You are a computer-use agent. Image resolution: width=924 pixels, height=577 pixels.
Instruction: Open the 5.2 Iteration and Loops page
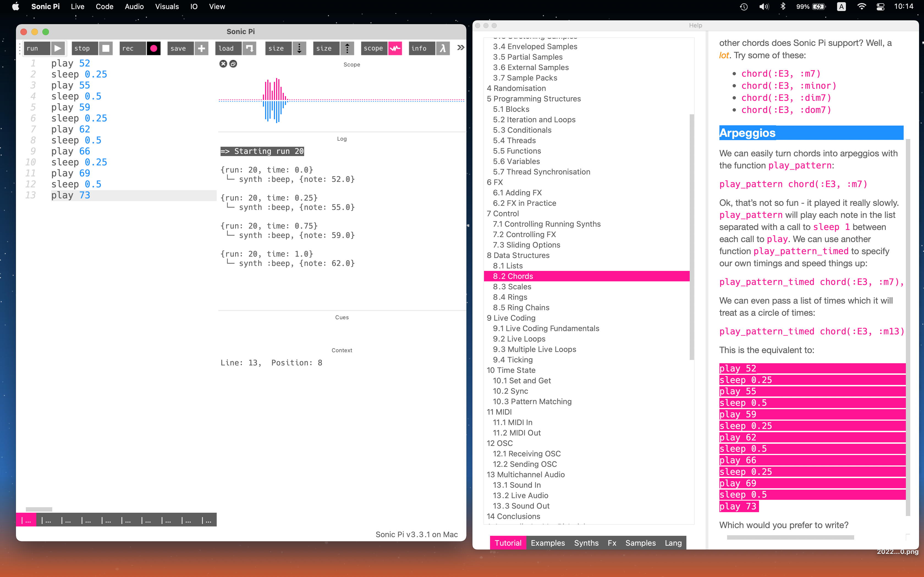534,120
